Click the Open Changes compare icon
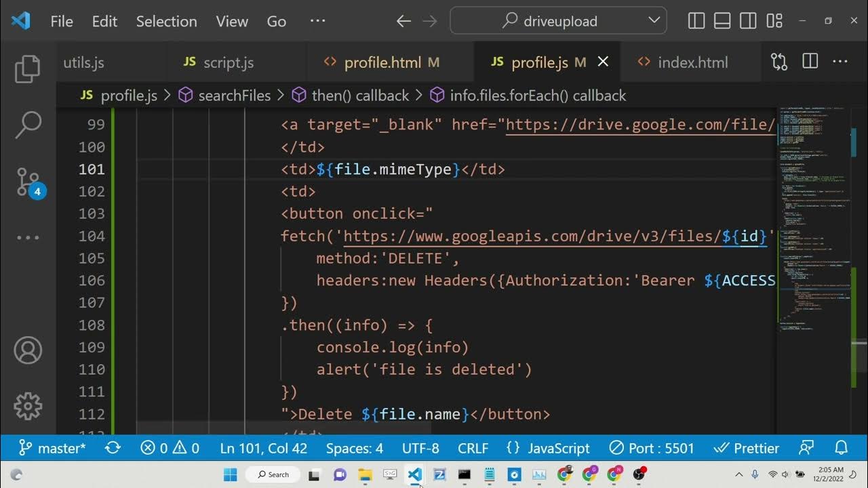 tap(779, 62)
